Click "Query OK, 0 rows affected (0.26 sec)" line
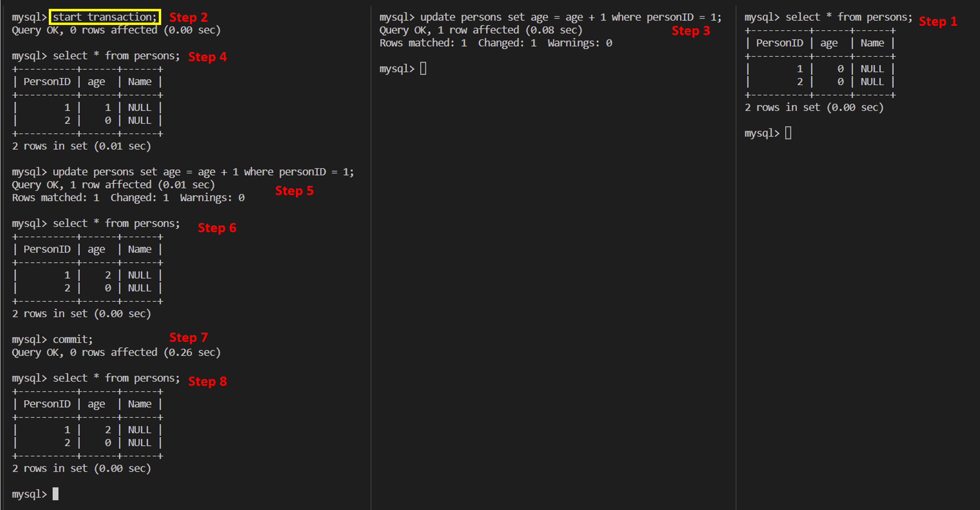Screen dimensions: 980x510 116,352
